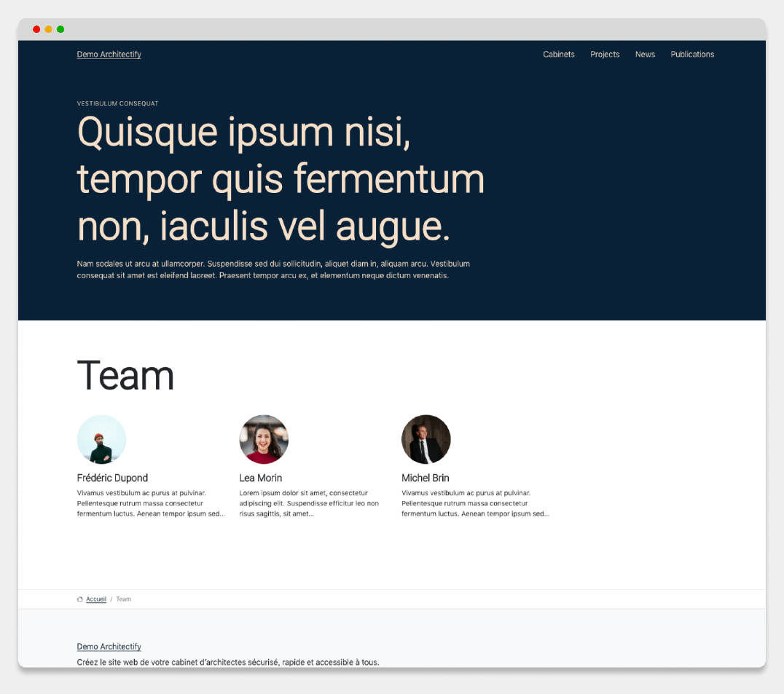Open the Michel Brin name link
784x694 pixels.
[x=426, y=478]
